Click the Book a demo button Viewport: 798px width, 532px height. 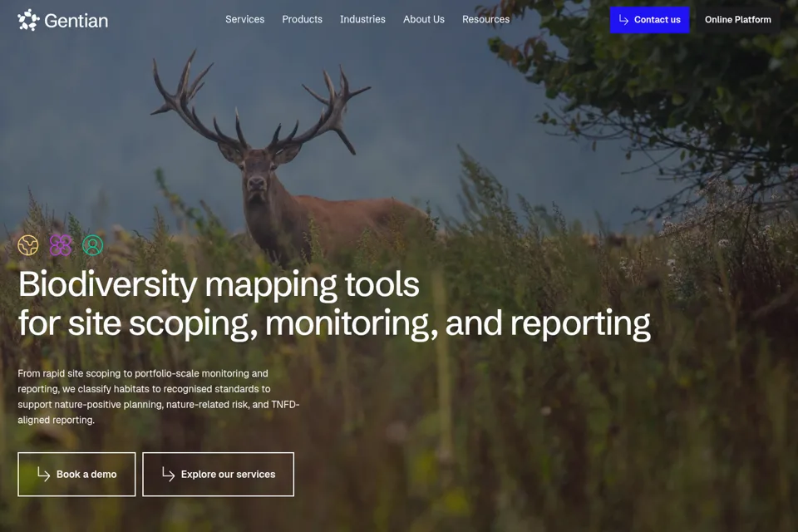[76, 474]
